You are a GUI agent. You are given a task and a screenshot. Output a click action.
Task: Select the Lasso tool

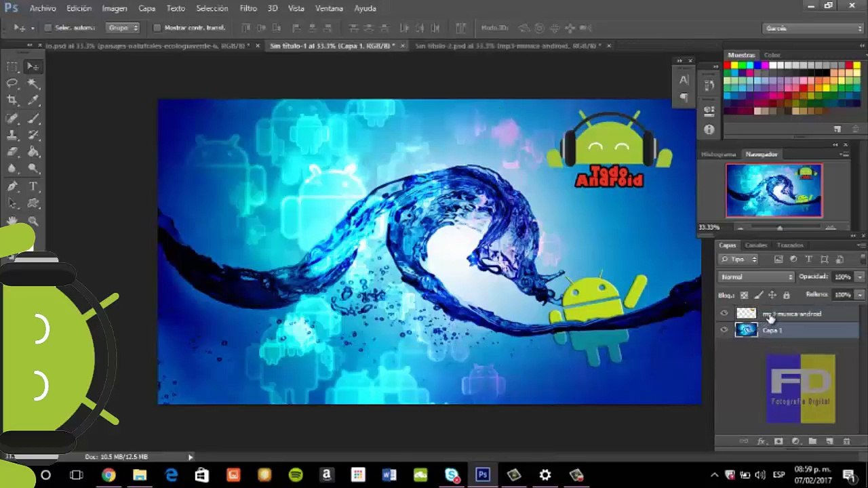click(12, 83)
